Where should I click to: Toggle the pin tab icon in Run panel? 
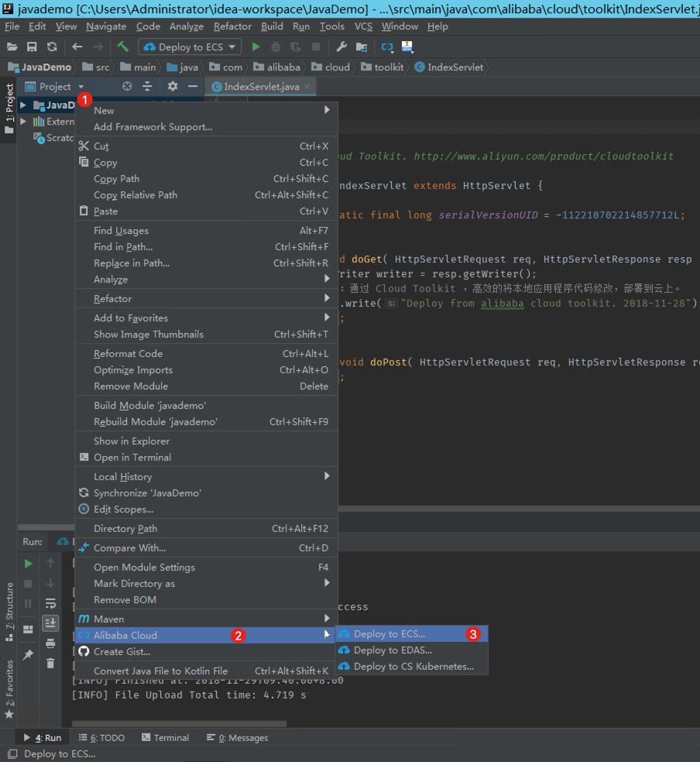pos(29,655)
